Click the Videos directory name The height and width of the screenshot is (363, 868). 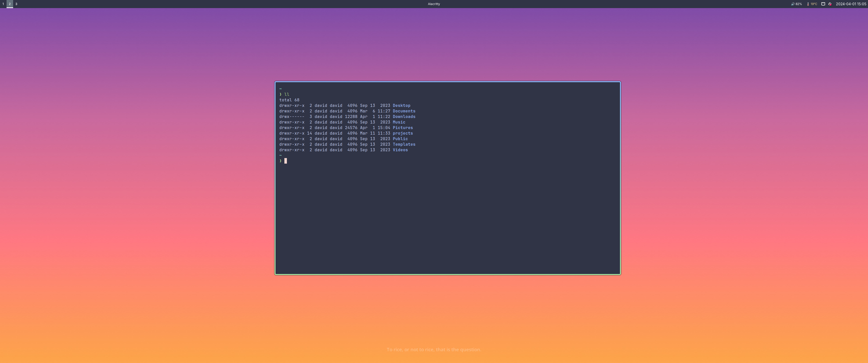click(400, 150)
